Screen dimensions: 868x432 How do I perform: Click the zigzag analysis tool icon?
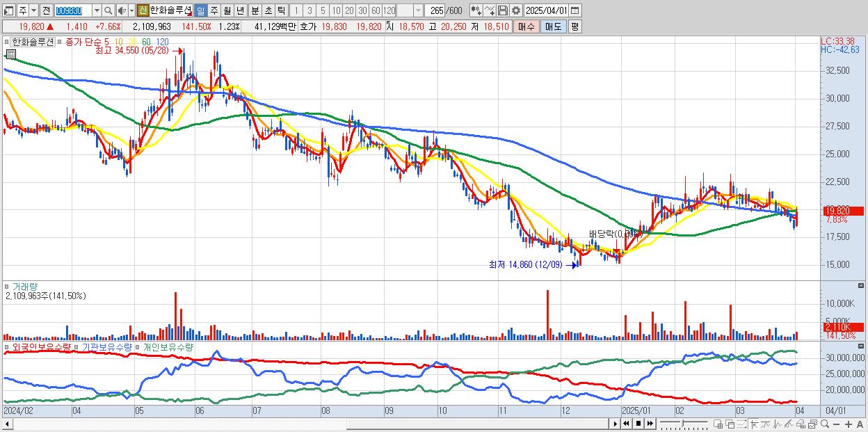tap(789, 424)
